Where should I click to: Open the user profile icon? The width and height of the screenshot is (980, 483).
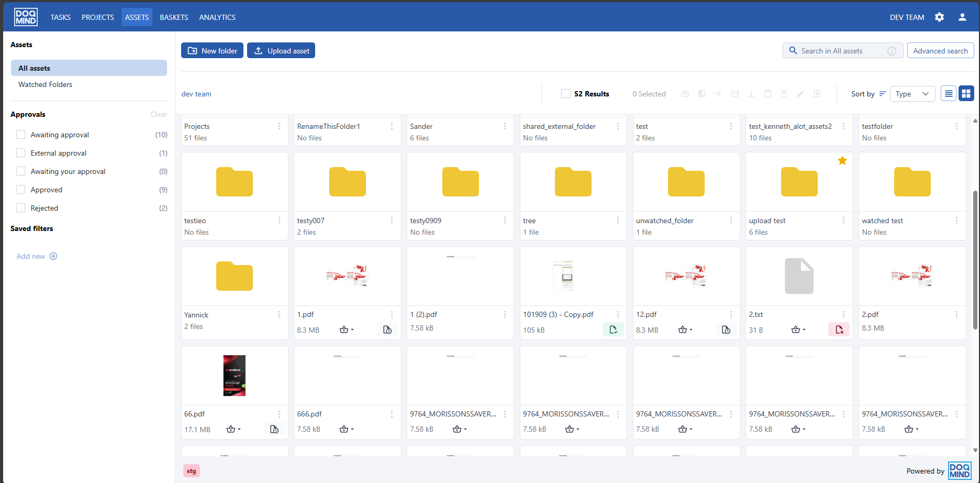click(962, 17)
